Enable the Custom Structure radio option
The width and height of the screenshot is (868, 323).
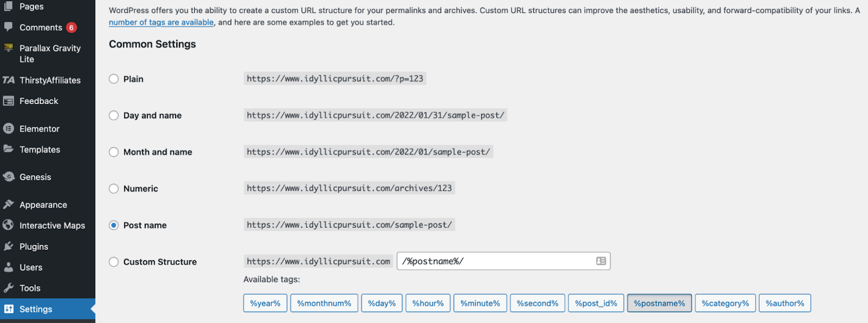click(114, 262)
